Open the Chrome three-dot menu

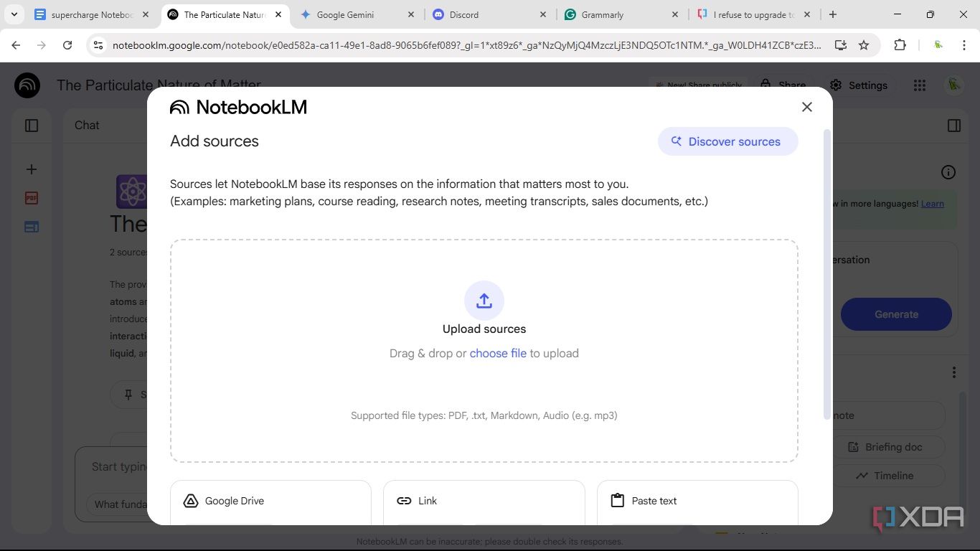point(963,45)
